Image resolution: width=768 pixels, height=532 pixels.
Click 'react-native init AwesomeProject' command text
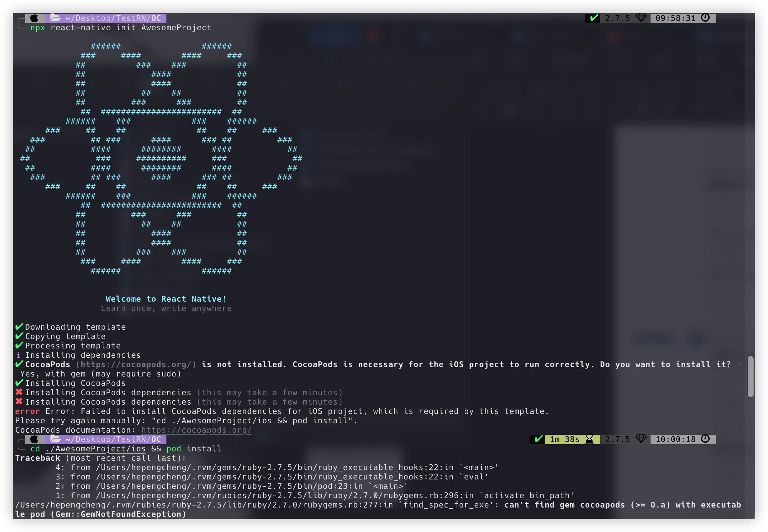[131, 28]
